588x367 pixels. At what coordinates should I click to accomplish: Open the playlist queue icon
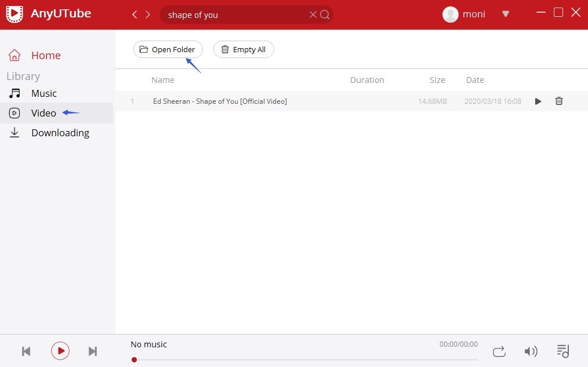[563, 351]
